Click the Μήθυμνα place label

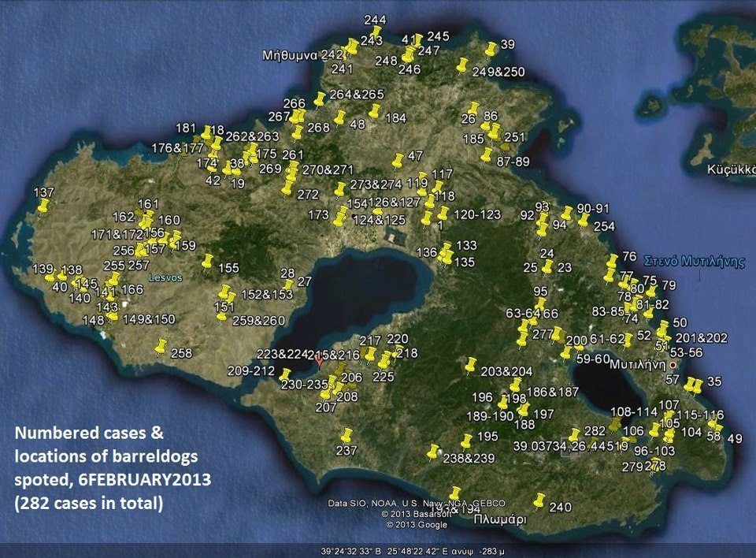[x=290, y=55]
